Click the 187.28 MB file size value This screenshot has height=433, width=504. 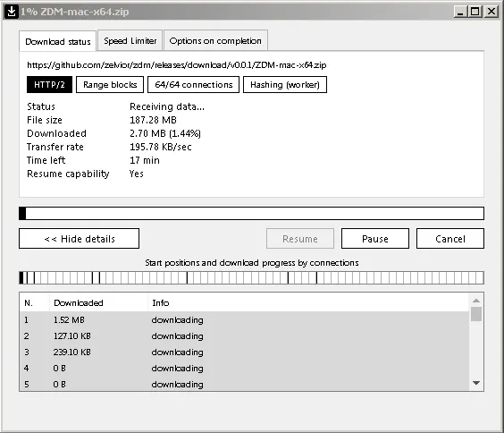153,120
